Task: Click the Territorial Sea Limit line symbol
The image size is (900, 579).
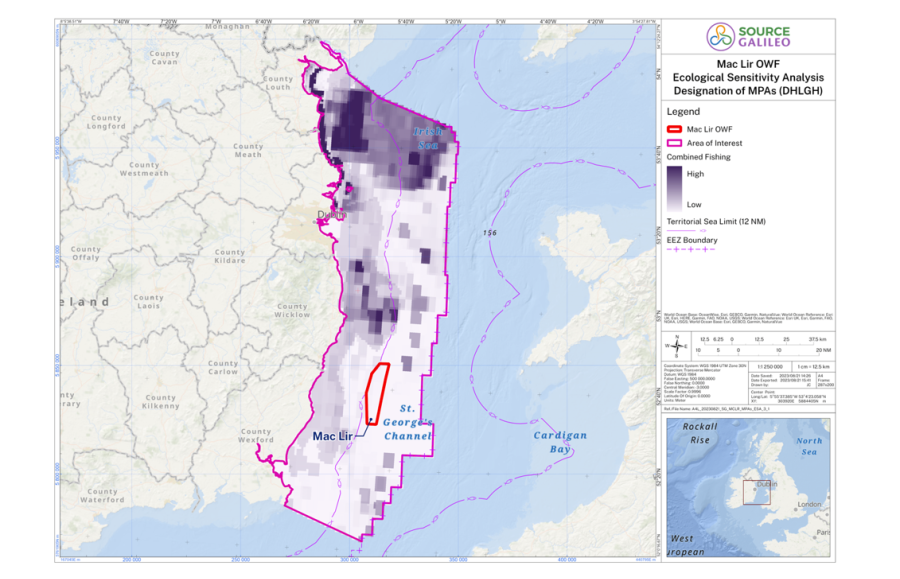Action: click(x=687, y=231)
